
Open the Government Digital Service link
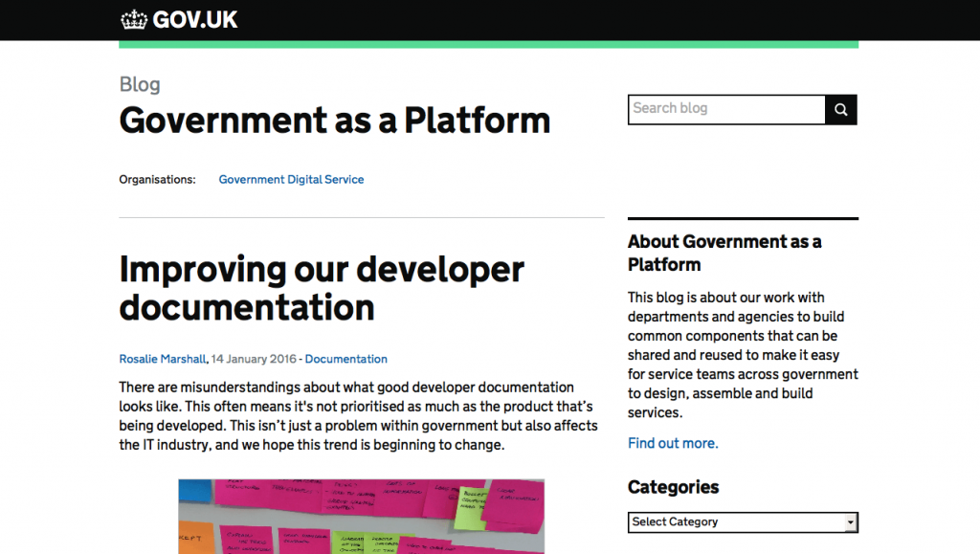[x=291, y=179]
